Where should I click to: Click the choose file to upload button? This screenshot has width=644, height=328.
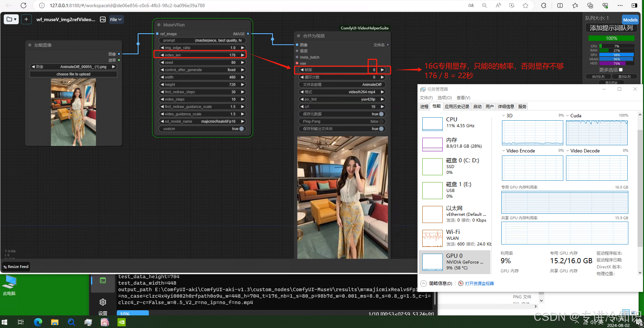point(73,74)
